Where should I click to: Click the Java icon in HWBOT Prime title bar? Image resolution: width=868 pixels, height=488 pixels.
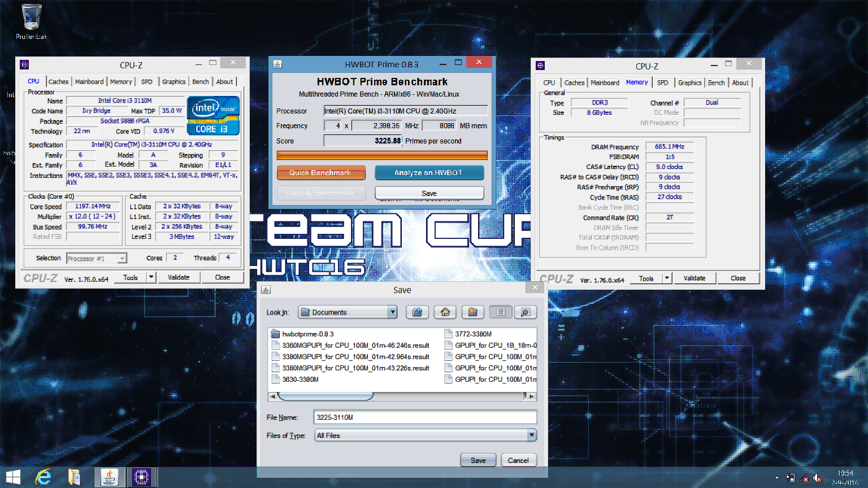coord(277,64)
